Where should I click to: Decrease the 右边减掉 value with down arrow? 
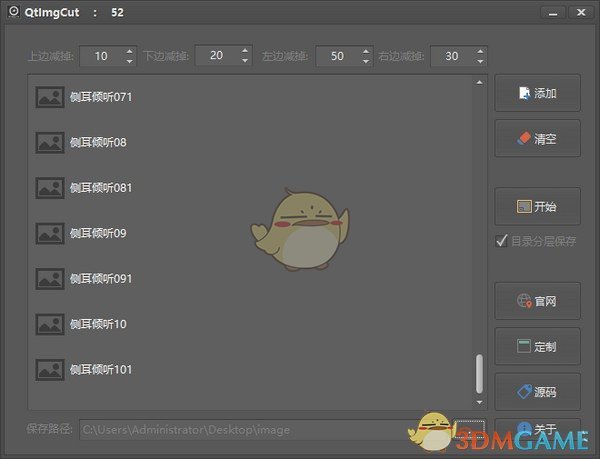click(x=480, y=61)
